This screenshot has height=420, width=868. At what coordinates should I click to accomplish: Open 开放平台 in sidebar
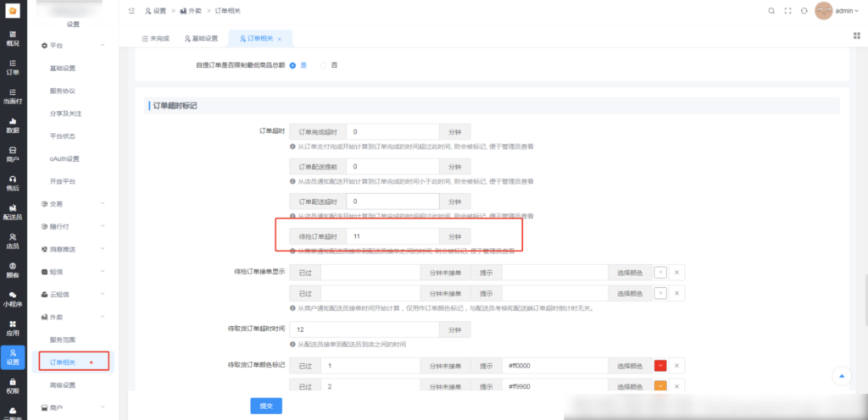coord(63,181)
